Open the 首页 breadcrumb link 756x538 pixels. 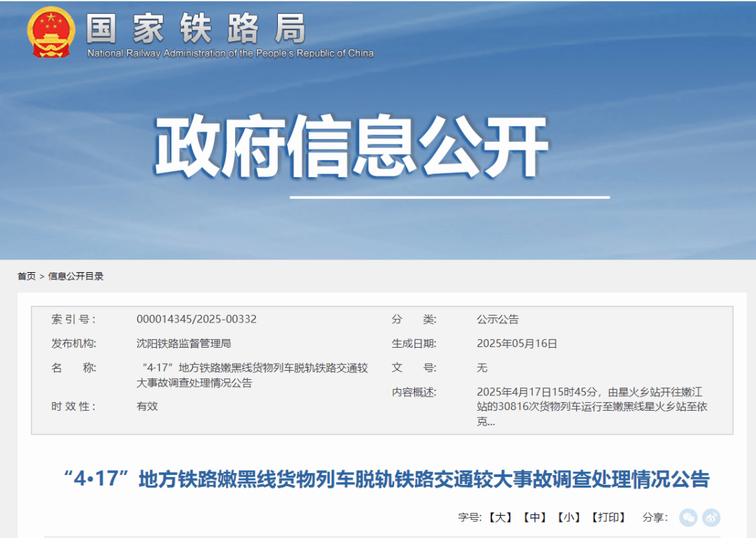pos(27,276)
